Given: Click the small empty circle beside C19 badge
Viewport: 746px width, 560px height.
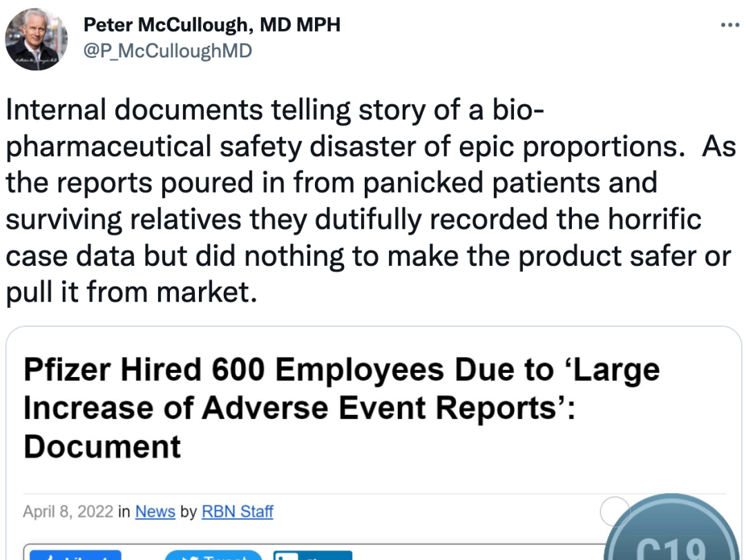Looking at the screenshot, I should pyautogui.click(x=614, y=512).
